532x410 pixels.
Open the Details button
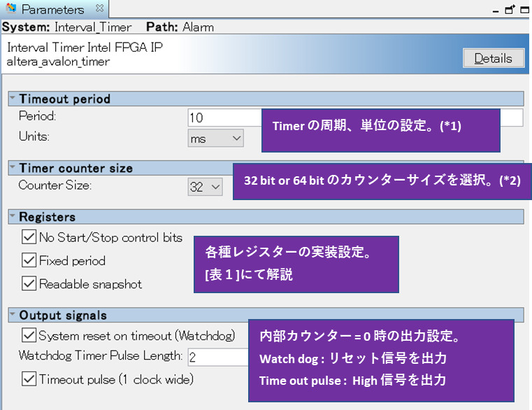(x=493, y=58)
